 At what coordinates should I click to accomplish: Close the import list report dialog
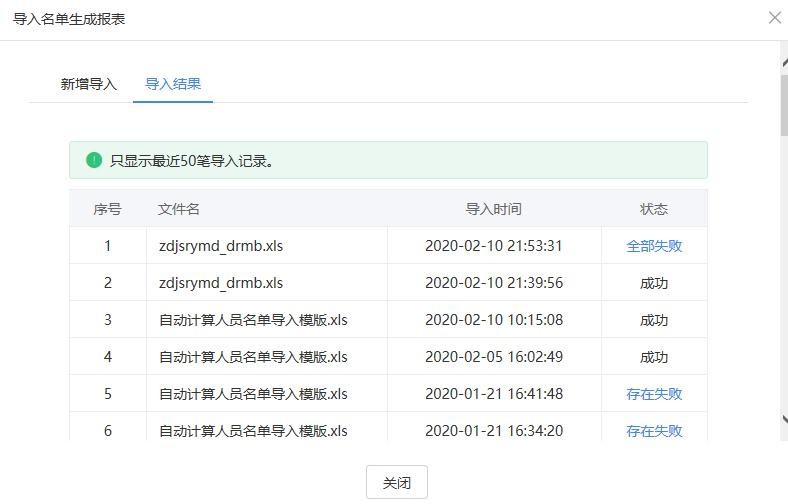click(x=774, y=18)
